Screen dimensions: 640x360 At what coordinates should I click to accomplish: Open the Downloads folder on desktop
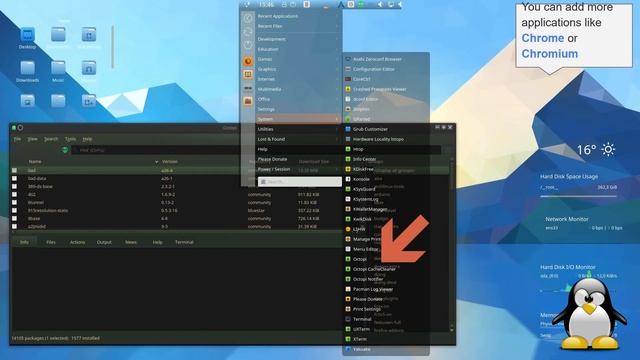tap(27, 71)
